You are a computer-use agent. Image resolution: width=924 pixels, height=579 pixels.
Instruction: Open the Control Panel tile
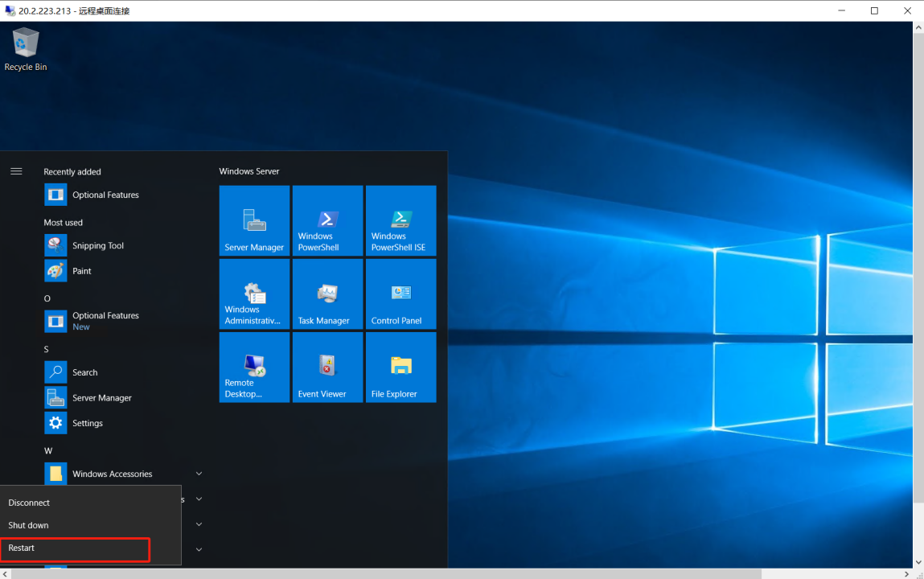coord(400,294)
